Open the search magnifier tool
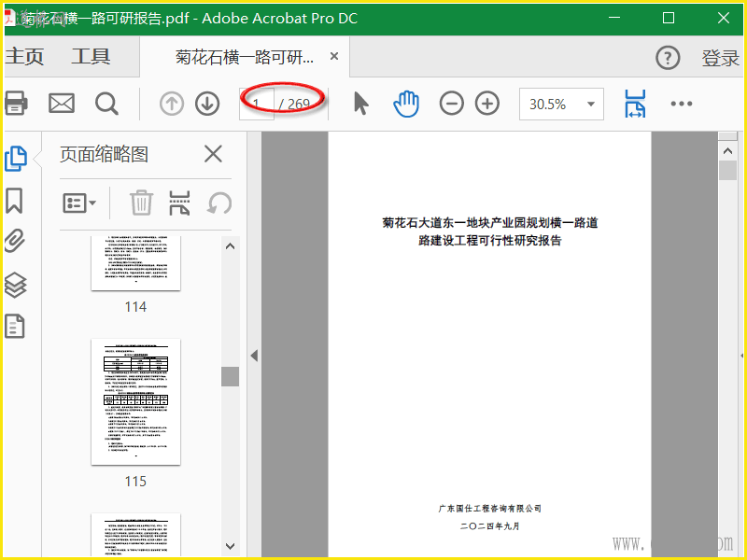 tap(106, 104)
